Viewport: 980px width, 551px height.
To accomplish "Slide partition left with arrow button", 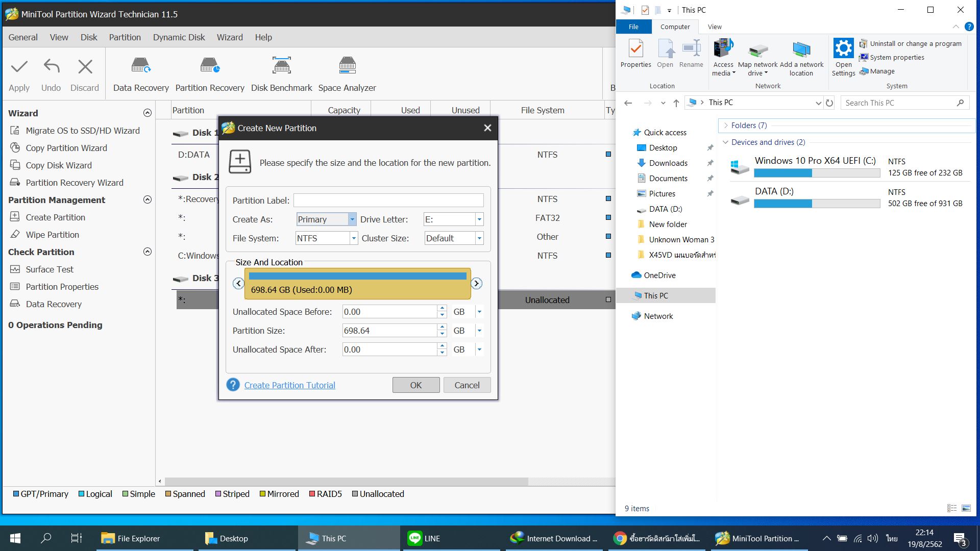I will [238, 284].
